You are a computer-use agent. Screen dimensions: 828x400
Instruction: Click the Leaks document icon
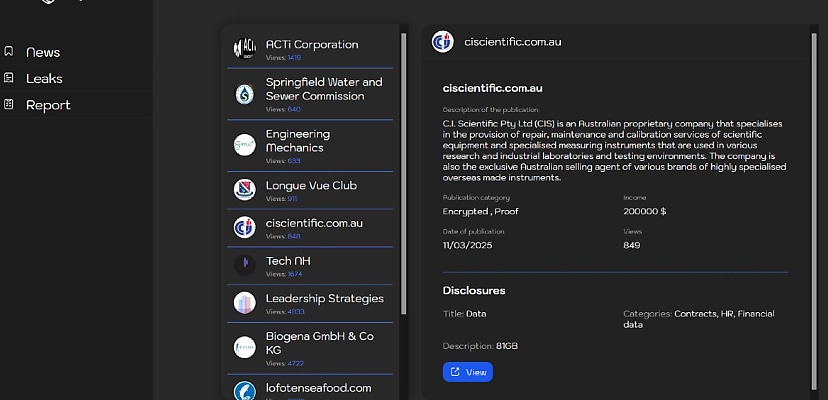(x=8, y=78)
